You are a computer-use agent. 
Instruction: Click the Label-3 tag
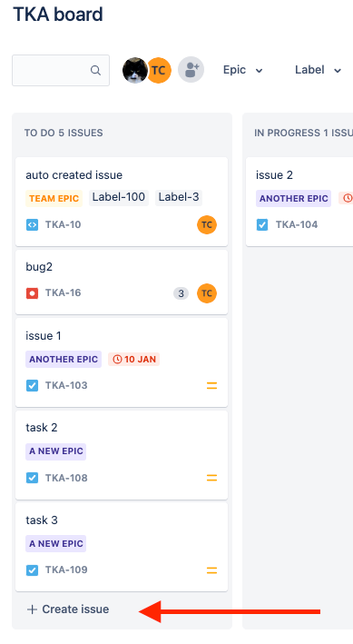[x=179, y=197]
